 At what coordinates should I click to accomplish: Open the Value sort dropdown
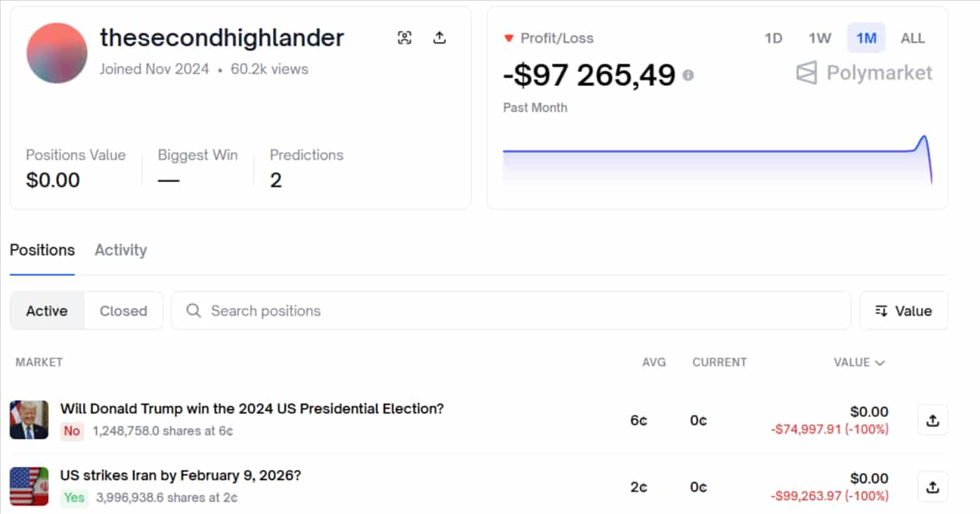[903, 311]
